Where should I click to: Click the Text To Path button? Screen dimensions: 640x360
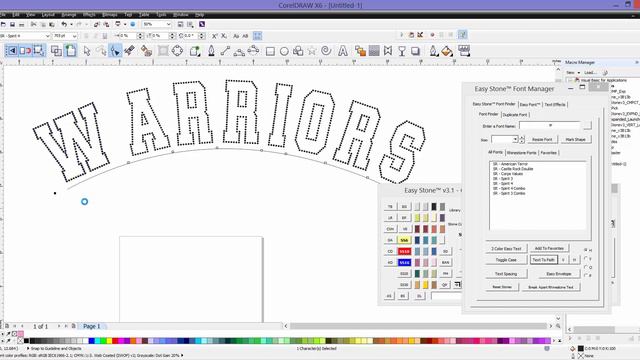[x=544, y=260]
